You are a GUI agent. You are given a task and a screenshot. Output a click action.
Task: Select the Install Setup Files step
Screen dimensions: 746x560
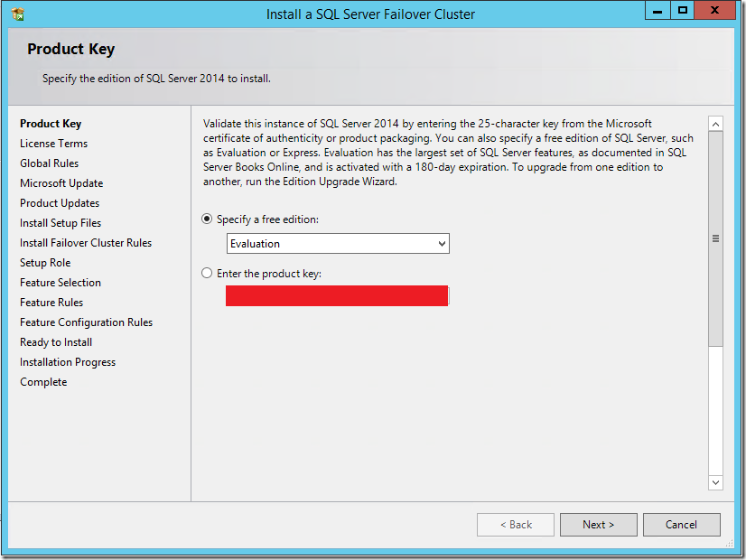[x=61, y=223]
